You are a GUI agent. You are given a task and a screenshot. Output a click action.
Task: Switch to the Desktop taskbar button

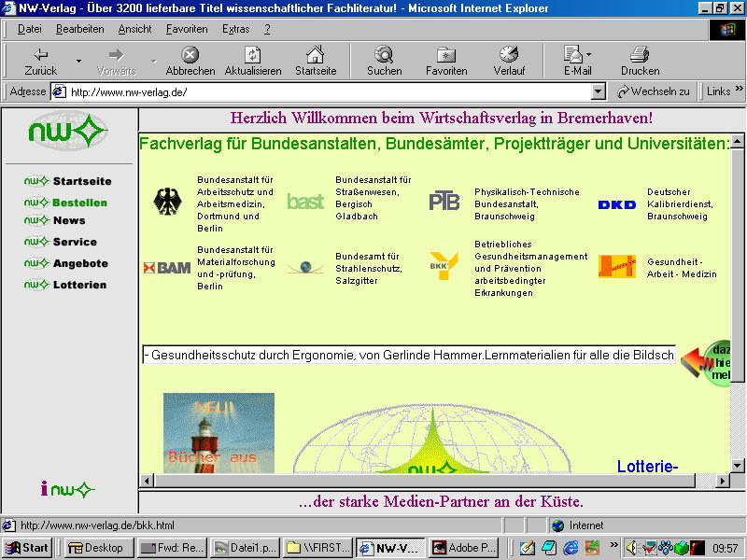98,548
